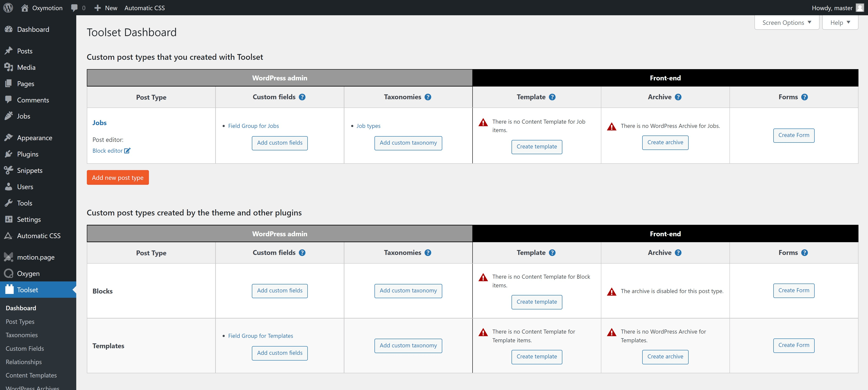The height and width of the screenshot is (390, 868).
Task: Click the Settings sliders icon
Action: pyautogui.click(x=9, y=219)
